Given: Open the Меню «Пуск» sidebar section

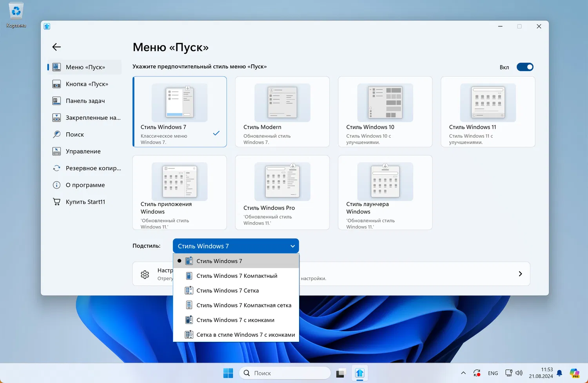Looking at the screenshot, I should pos(85,67).
